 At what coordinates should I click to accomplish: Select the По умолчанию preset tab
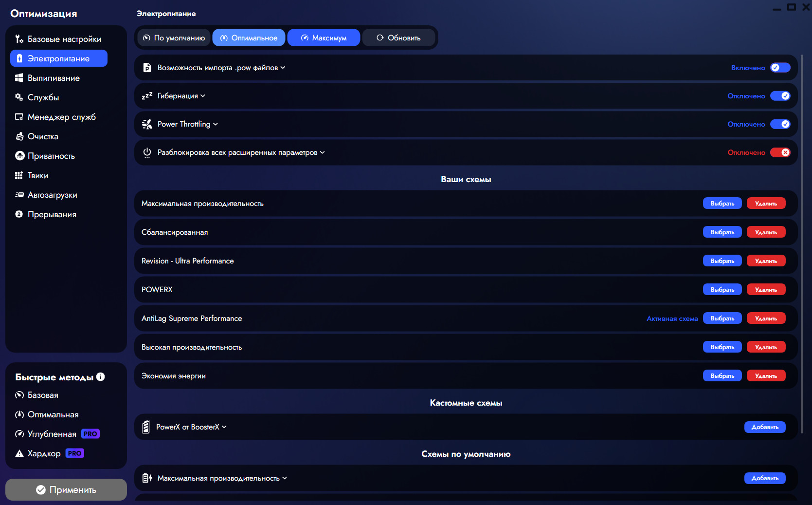(x=174, y=37)
